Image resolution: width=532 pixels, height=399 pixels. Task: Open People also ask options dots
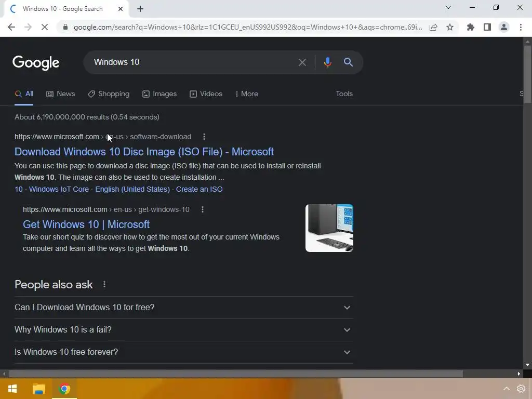point(104,284)
